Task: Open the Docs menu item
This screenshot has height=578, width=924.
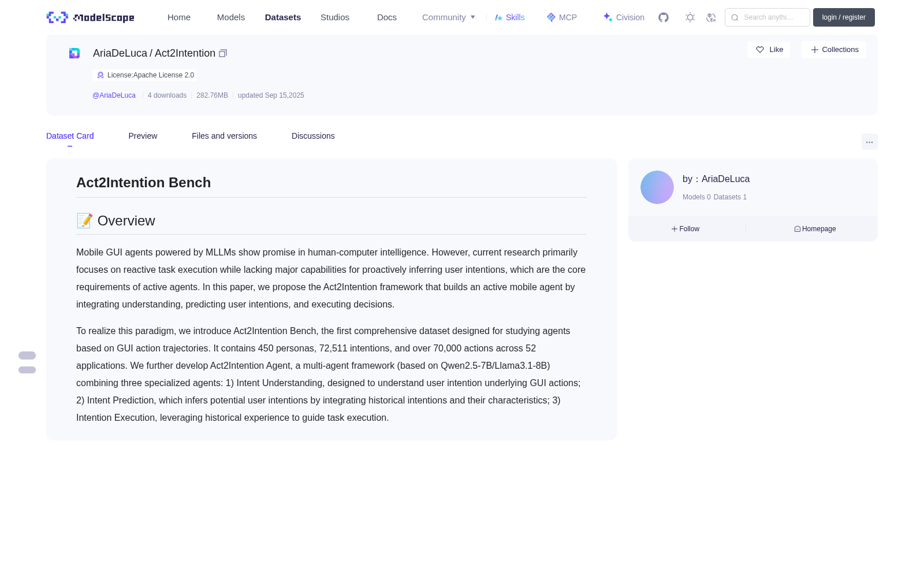Action: 387,17
